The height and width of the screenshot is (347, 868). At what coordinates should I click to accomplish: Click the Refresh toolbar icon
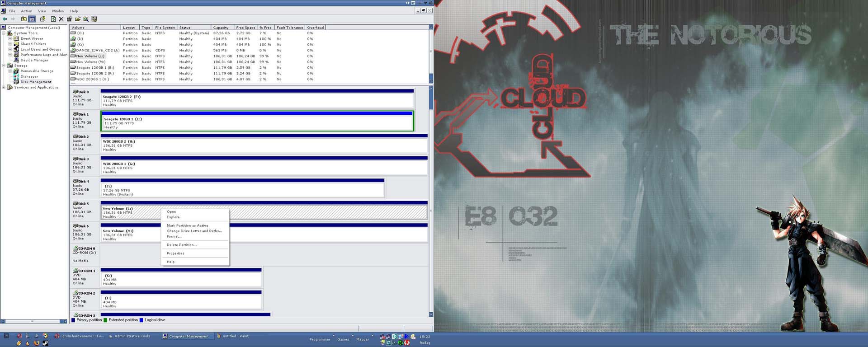pyautogui.click(x=53, y=19)
